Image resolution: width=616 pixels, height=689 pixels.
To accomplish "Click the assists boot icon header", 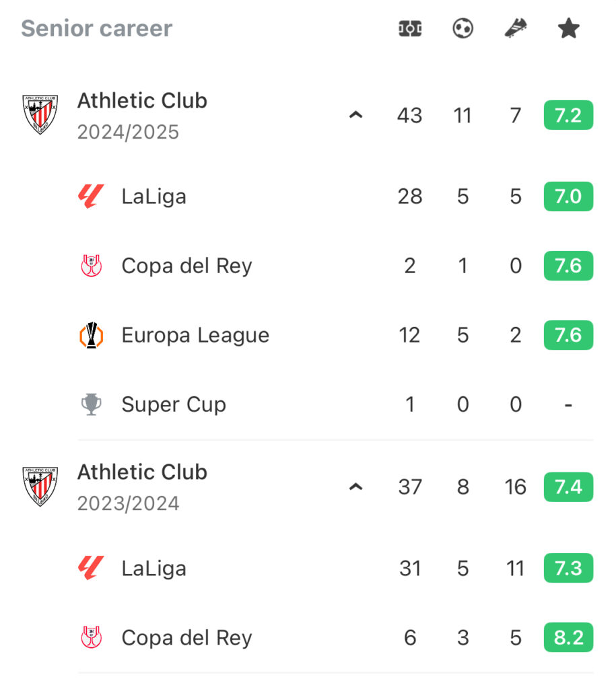I will [516, 28].
